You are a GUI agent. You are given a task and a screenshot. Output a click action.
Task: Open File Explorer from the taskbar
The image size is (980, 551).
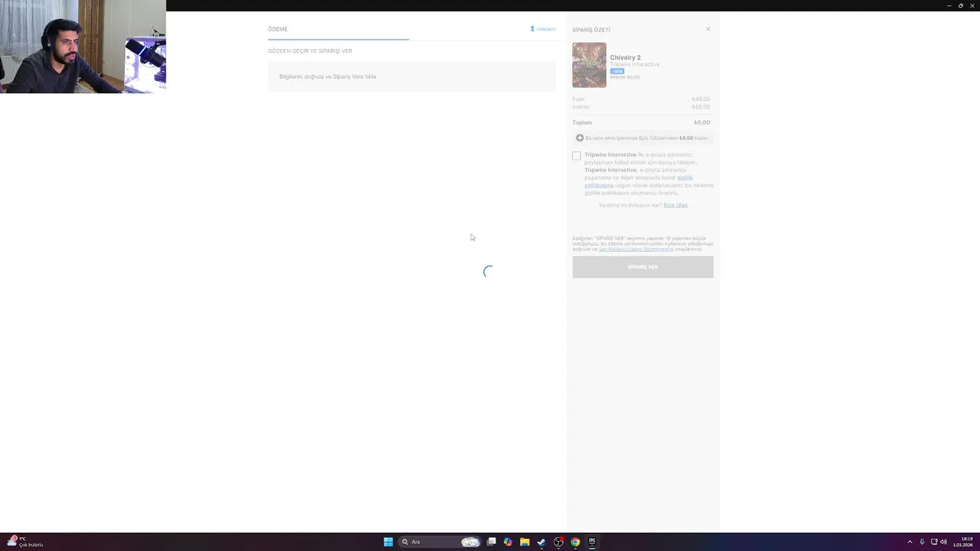[x=524, y=542]
